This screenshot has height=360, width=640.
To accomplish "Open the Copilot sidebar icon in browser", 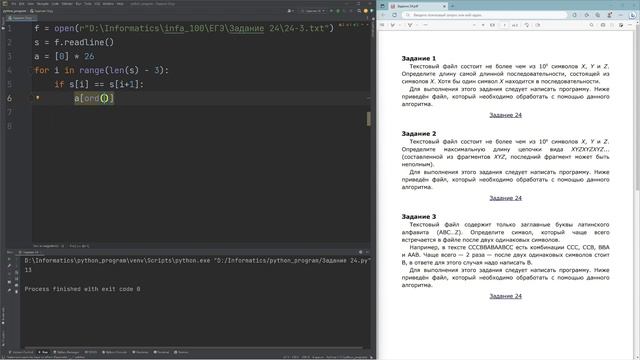I will [632, 15].
